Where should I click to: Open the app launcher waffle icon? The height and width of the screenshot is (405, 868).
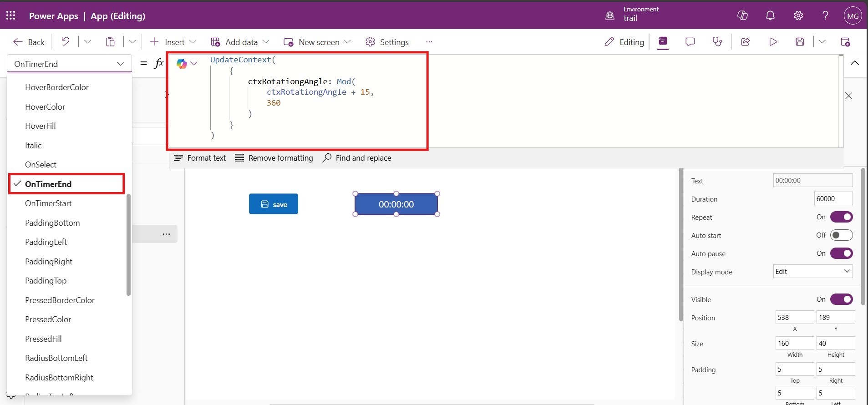point(11,15)
